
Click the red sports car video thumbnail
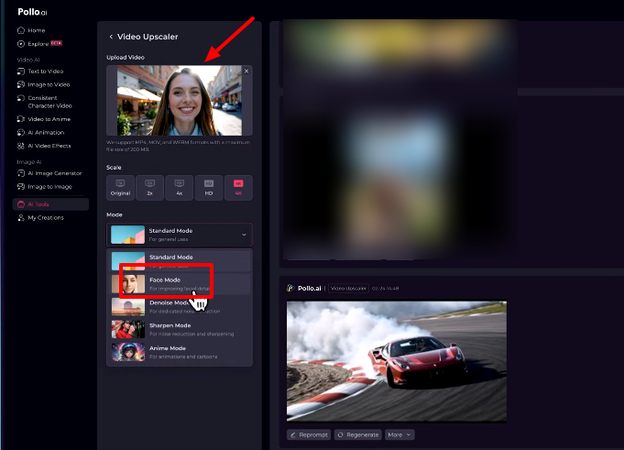click(x=396, y=361)
